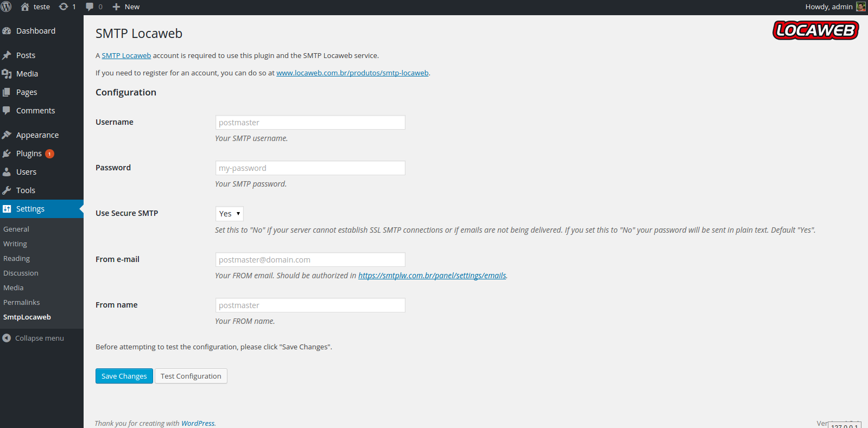This screenshot has height=428, width=868.
Task: Click the Collapse menu label
Action: [x=40, y=338]
